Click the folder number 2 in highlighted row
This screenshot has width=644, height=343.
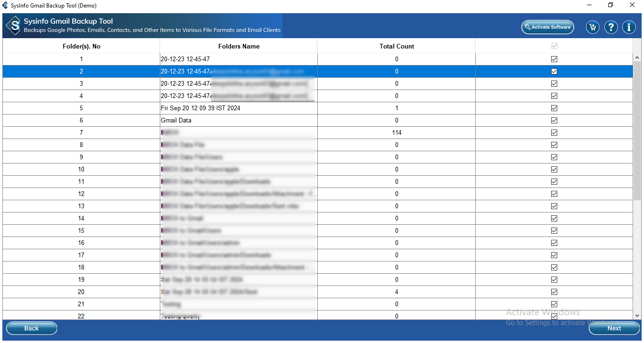tap(81, 71)
